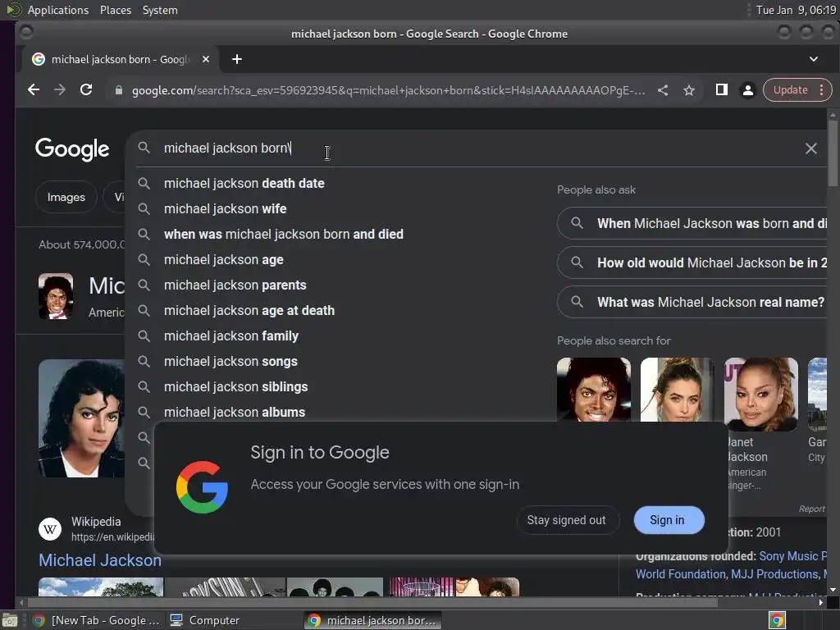Open the thumbnail of the woman with hair up
840x630 pixels.
click(x=677, y=390)
